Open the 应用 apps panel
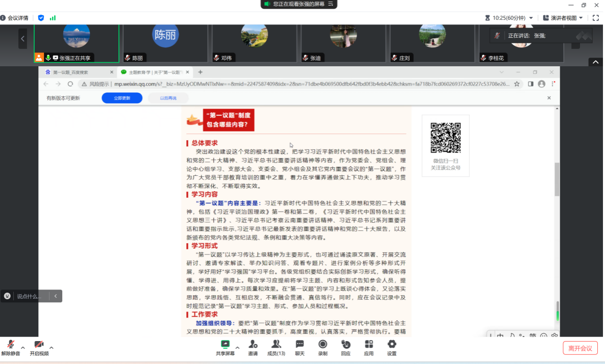Viewport: 605px width, 364px height. coord(369,348)
